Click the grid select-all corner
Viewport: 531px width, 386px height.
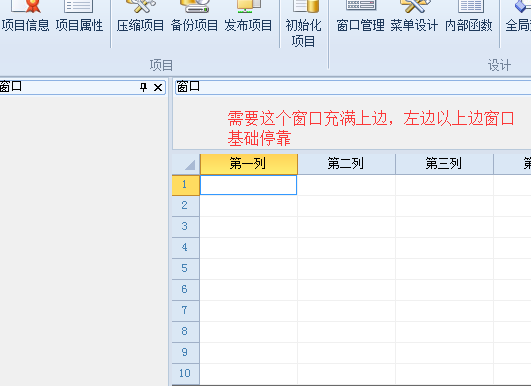186,164
